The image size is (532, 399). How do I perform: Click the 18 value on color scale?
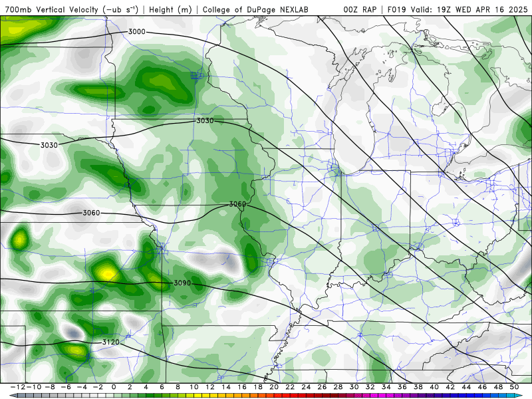[258, 387]
